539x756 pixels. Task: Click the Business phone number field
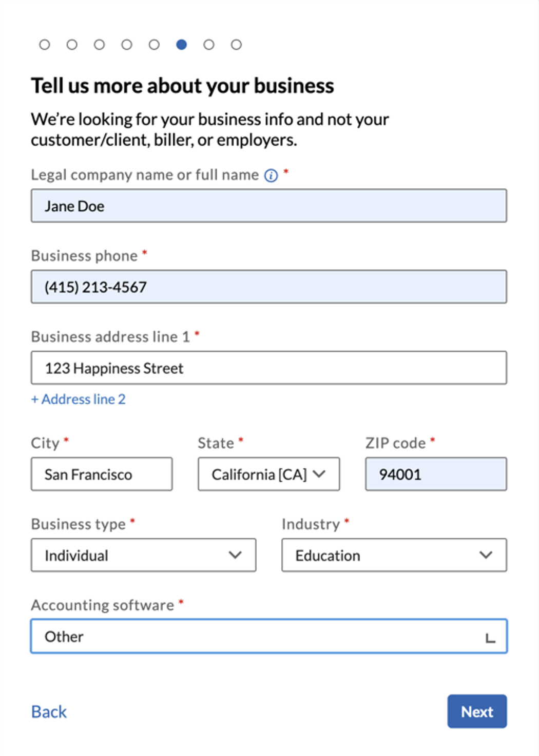(268, 287)
